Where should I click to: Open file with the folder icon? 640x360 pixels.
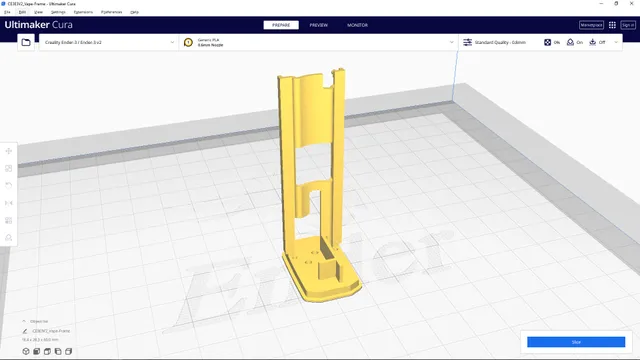pos(26,42)
